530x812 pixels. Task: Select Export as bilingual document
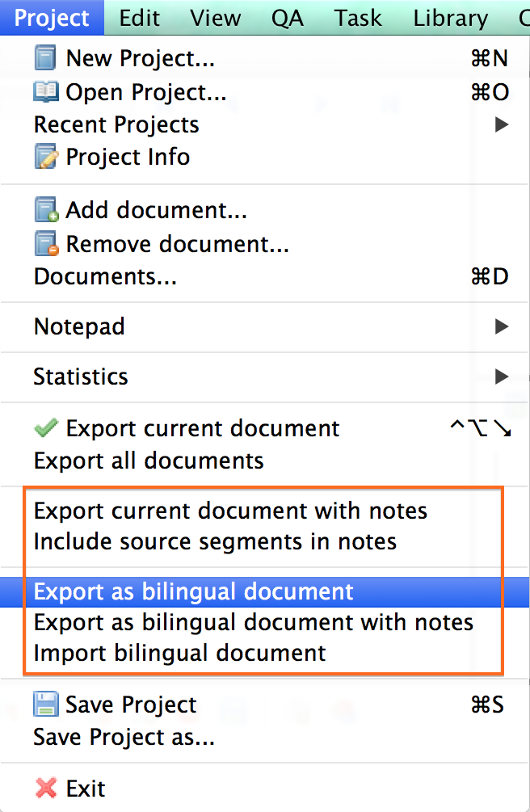click(194, 591)
